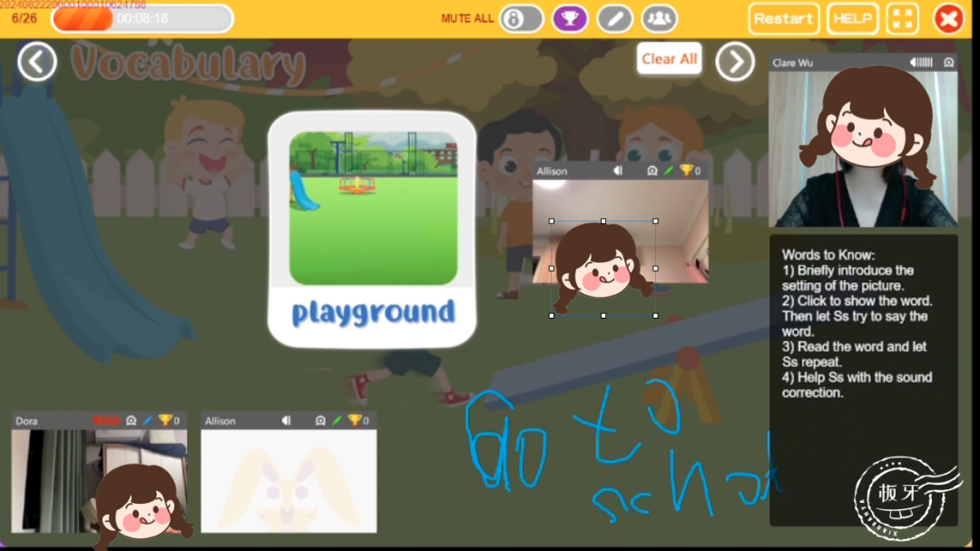This screenshot has width=980, height=551.
Task: Click the playground vocabulary card picture
Action: (x=373, y=208)
